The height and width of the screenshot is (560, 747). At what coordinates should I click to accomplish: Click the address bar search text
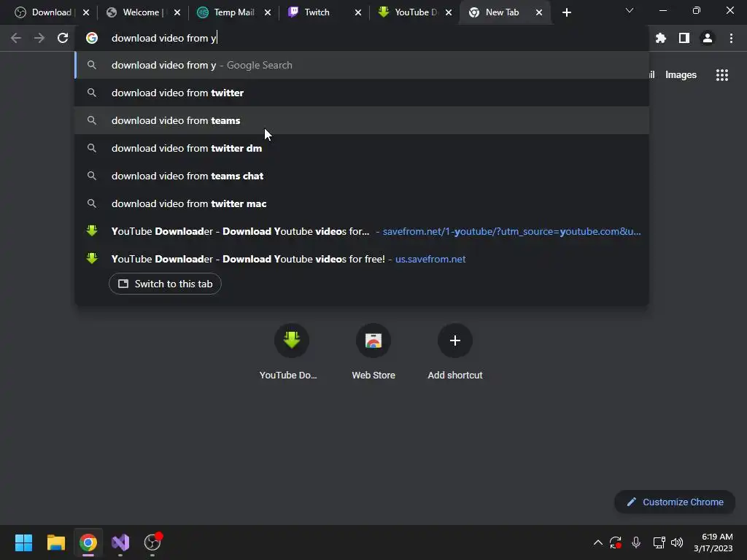pyautogui.click(x=164, y=38)
